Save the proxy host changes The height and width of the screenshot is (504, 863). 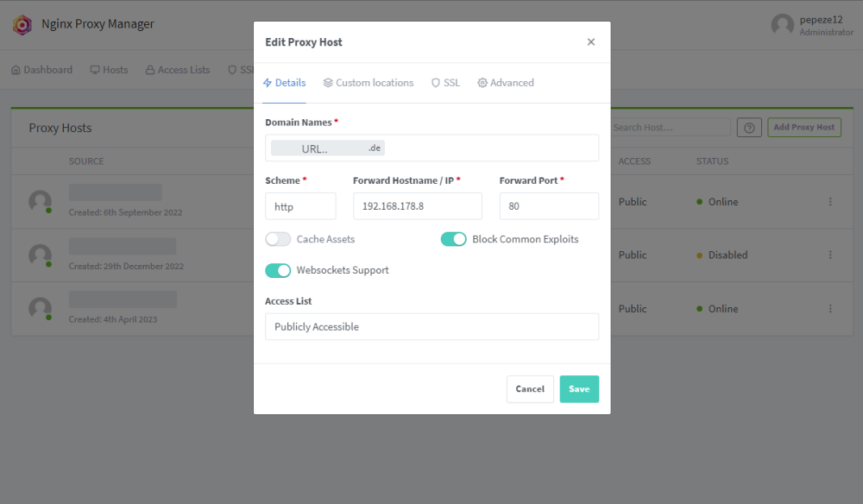pyautogui.click(x=579, y=389)
